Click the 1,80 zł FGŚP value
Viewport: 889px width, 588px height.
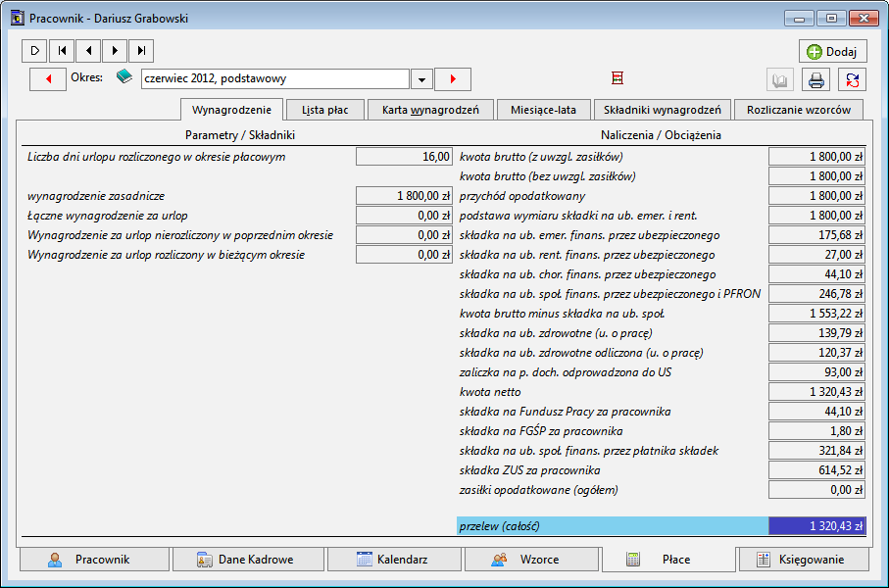pos(817,431)
